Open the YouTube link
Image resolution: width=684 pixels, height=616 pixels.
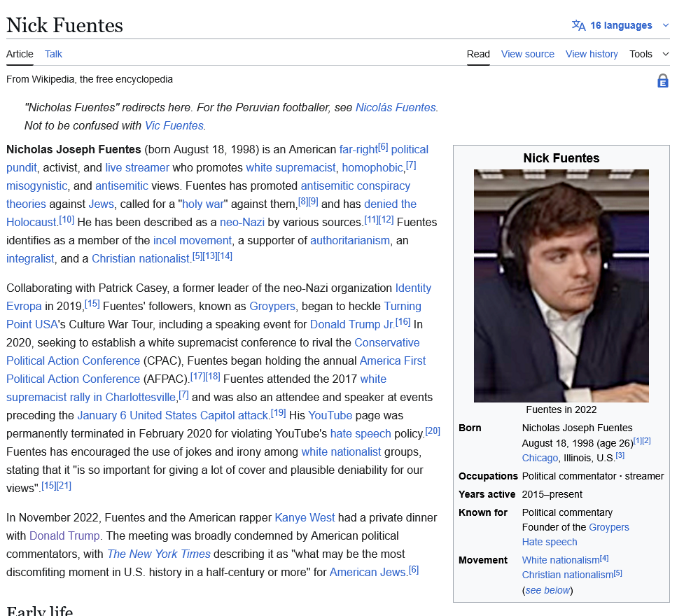coord(330,415)
